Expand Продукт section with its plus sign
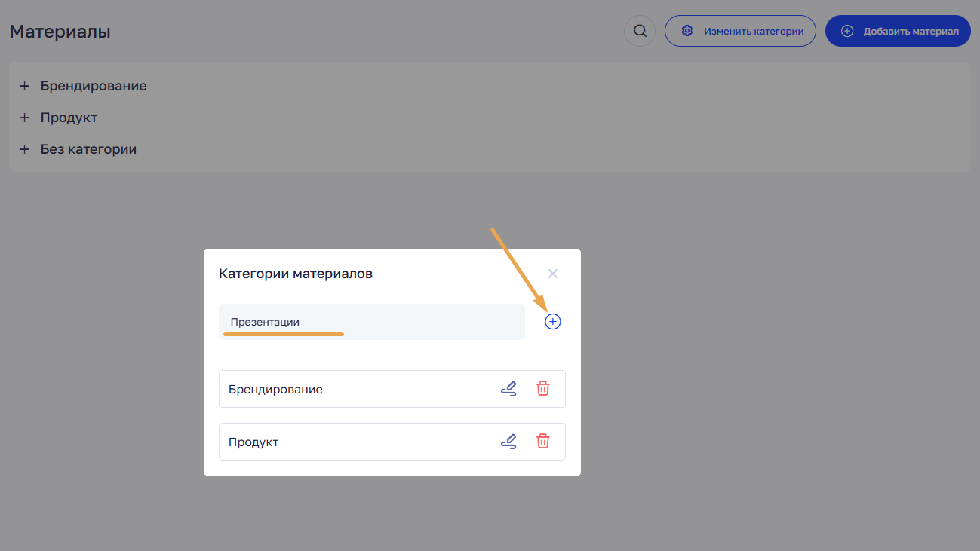 [24, 118]
